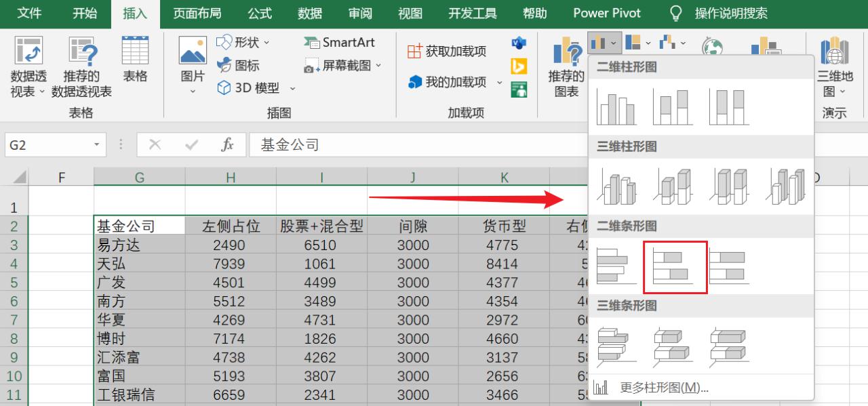Choose 2D 100% stacked bar chart
The image size is (868, 406).
[729, 266]
